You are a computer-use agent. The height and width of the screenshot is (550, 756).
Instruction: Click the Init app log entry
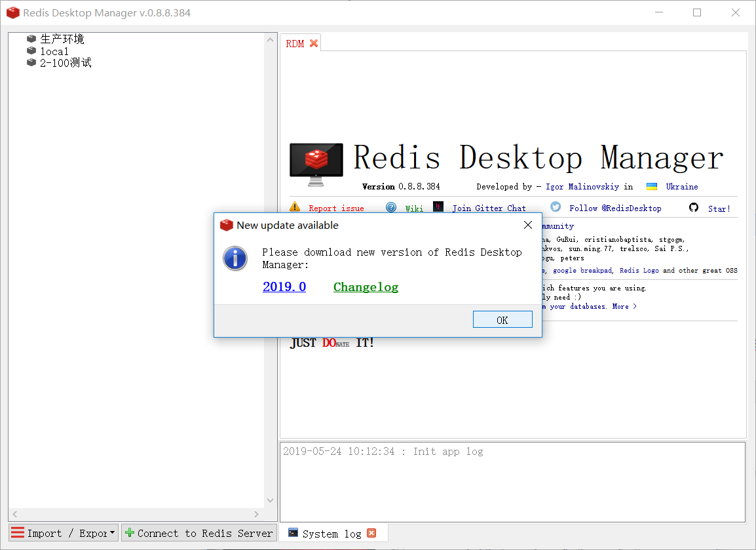[383, 452]
